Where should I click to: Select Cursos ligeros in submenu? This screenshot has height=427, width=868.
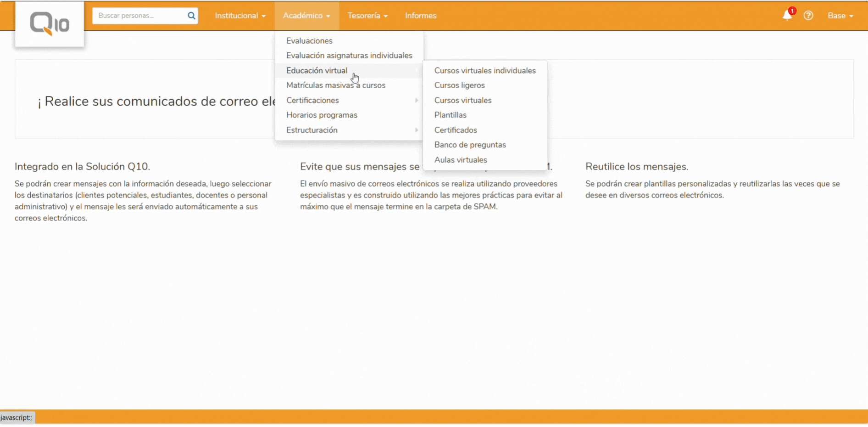click(x=459, y=85)
